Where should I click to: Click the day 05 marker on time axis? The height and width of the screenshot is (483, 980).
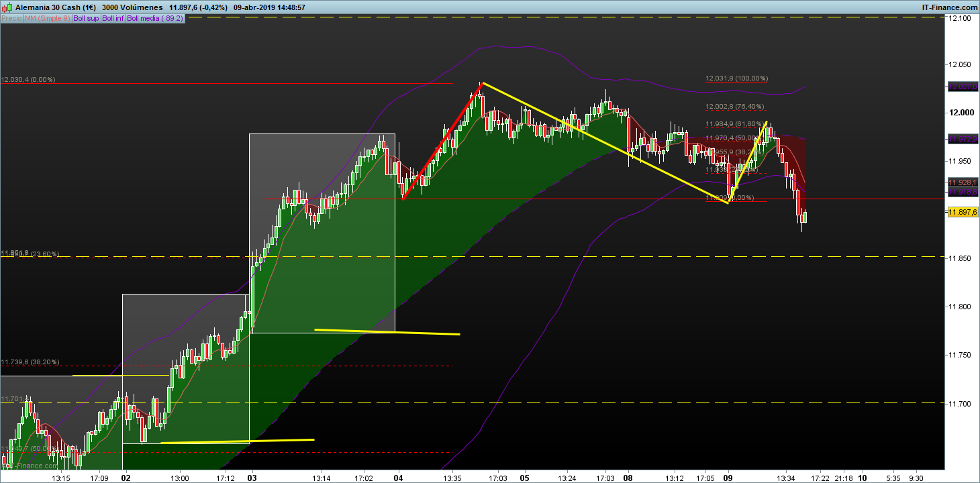524,478
